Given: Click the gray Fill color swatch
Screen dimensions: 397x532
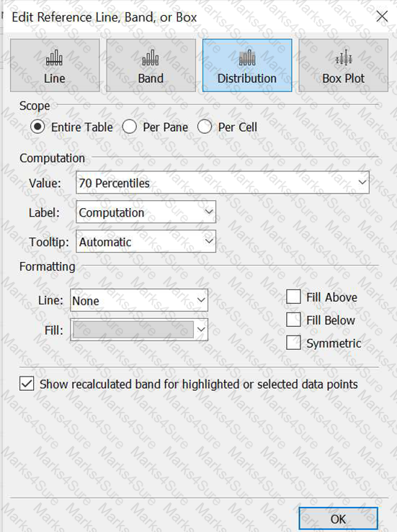Looking at the screenshot, I should click(133, 330).
